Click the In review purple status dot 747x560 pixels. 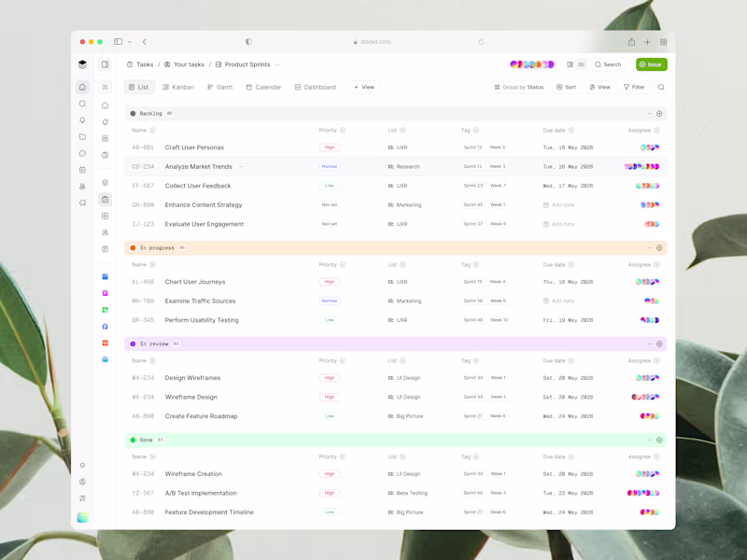click(x=133, y=343)
